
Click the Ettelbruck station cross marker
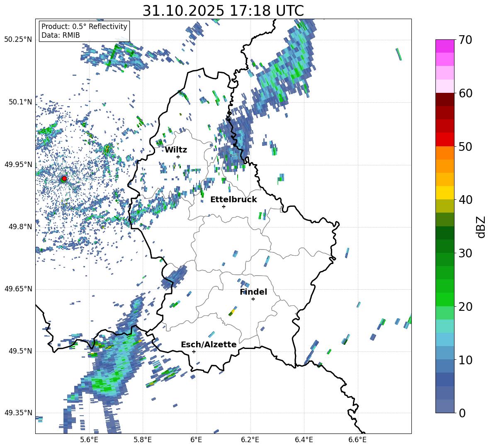[224, 206]
